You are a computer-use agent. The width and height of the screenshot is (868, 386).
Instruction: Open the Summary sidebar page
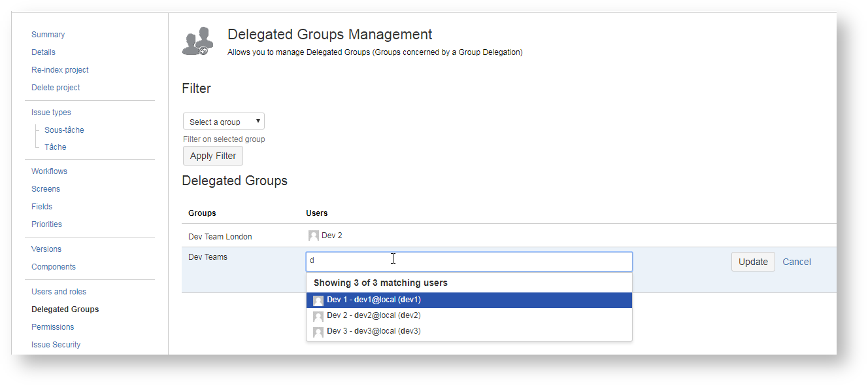tap(48, 35)
